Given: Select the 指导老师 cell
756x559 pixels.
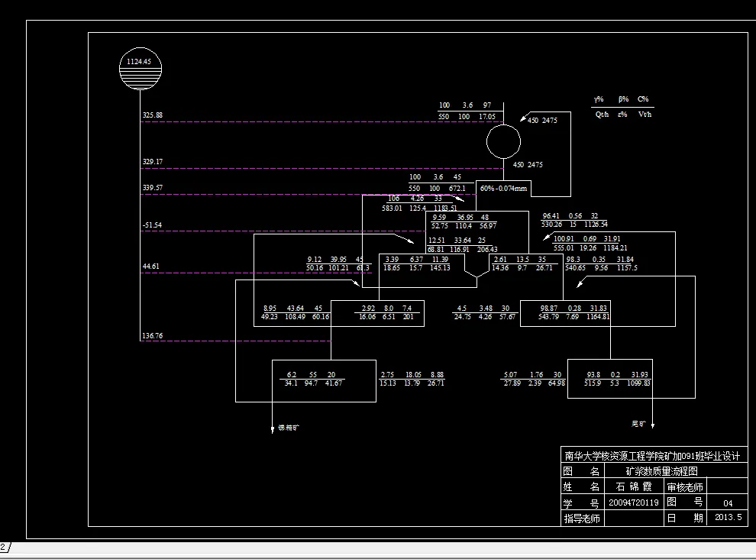Looking at the screenshot, I should point(582,519).
